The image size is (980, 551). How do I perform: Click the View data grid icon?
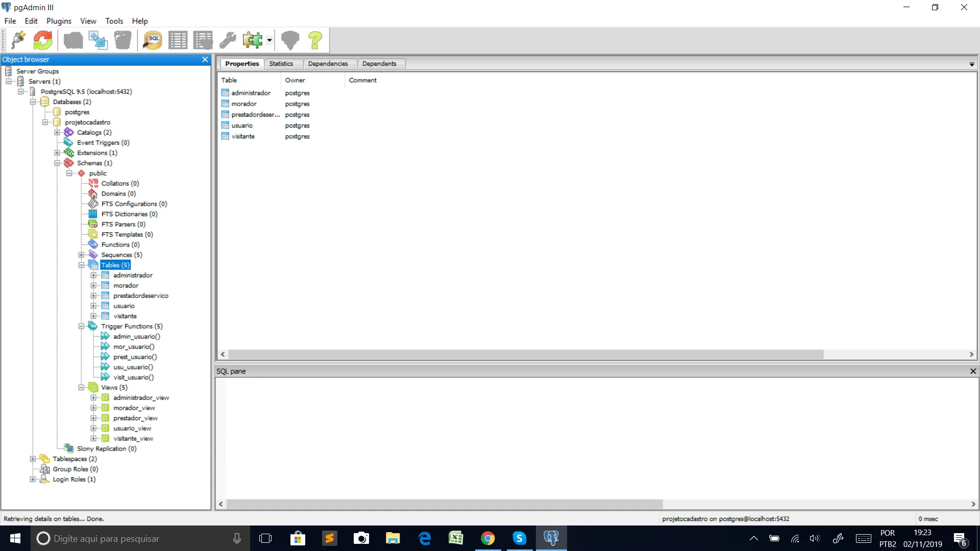coord(178,40)
